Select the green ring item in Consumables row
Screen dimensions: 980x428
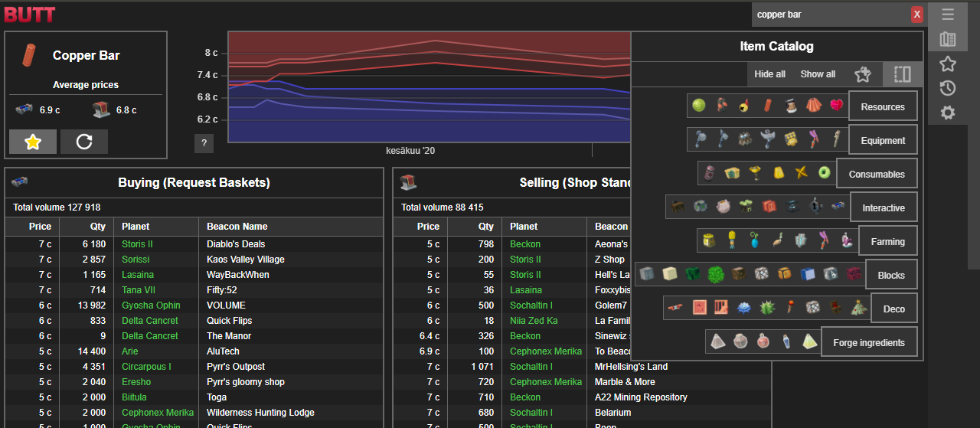(x=825, y=172)
